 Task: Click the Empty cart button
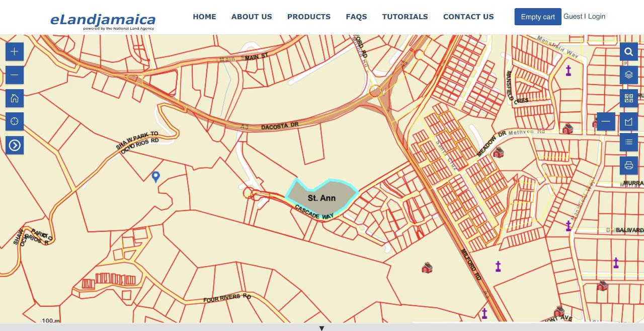(537, 17)
